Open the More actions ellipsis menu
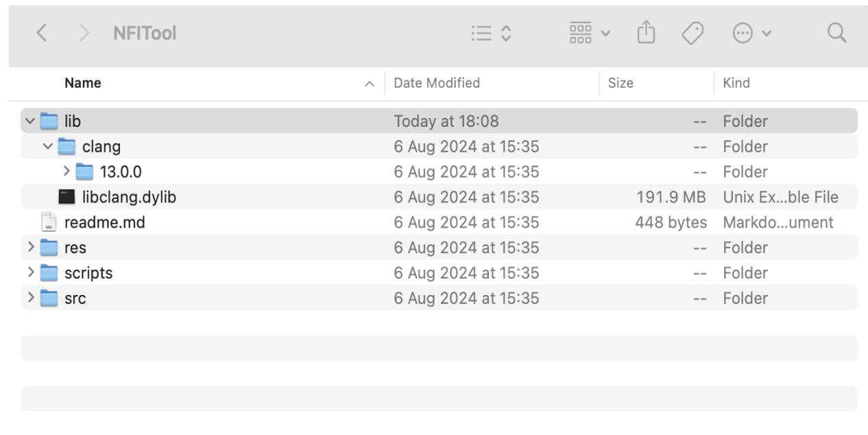This screenshot has width=868, height=435. point(751,33)
